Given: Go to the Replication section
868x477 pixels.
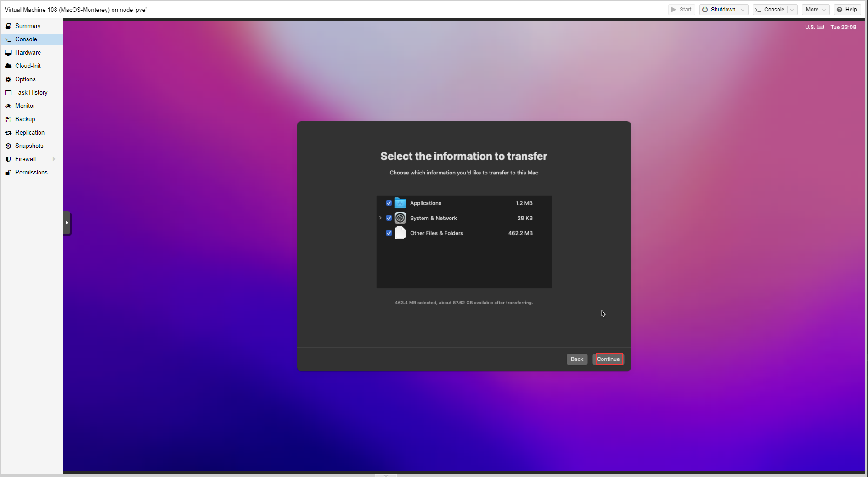Looking at the screenshot, I should coord(30,133).
